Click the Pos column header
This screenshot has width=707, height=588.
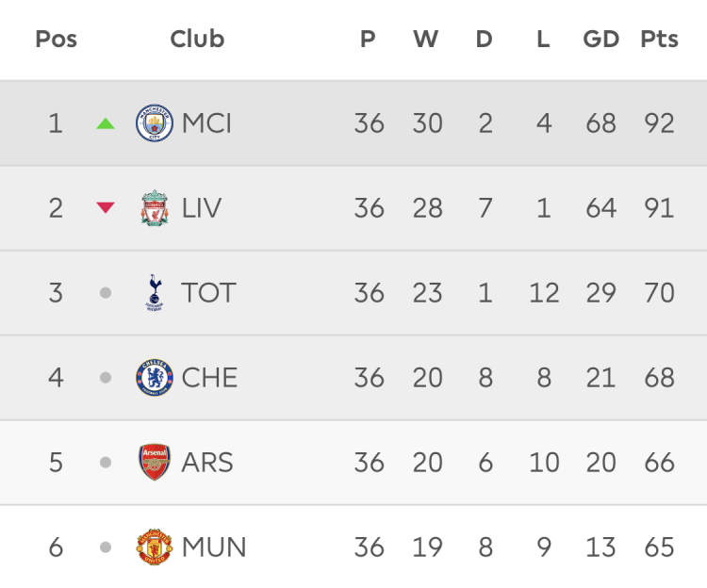click(56, 40)
